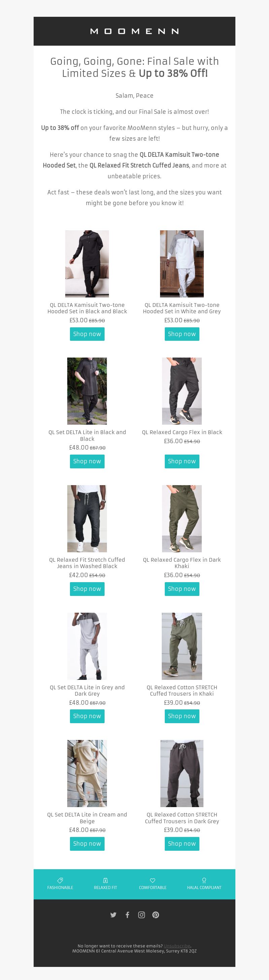Unsubscribe from these emails

click(177, 946)
